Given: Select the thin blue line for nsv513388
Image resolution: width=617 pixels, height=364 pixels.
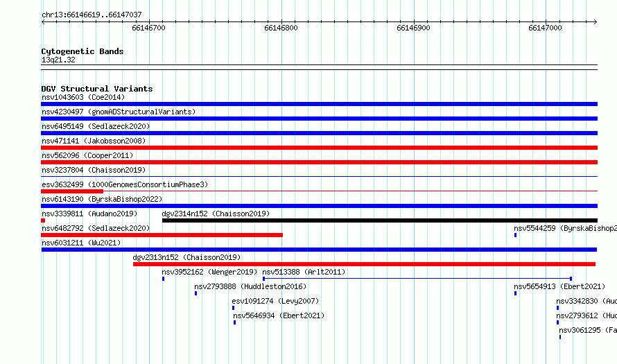Looking at the screenshot, I should [417, 279].
